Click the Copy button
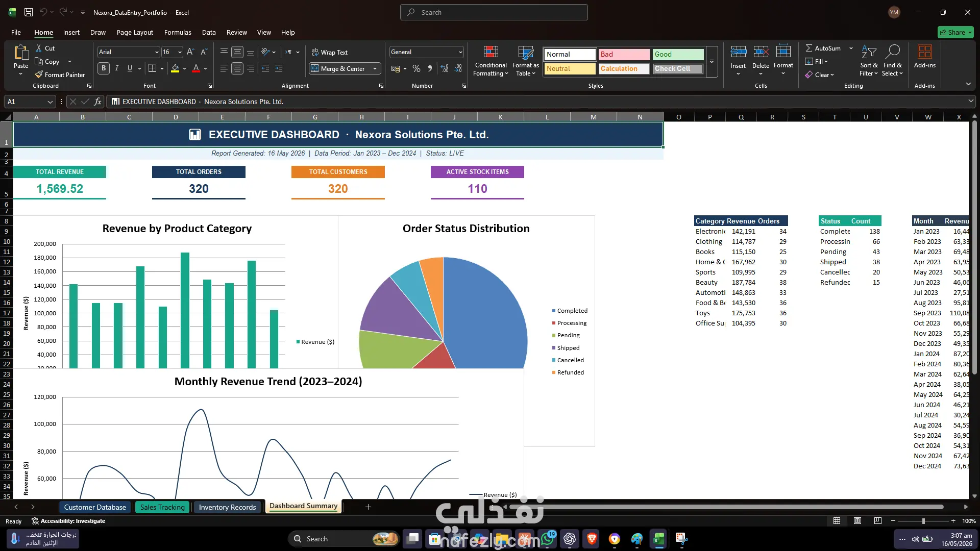 [47, 61]
